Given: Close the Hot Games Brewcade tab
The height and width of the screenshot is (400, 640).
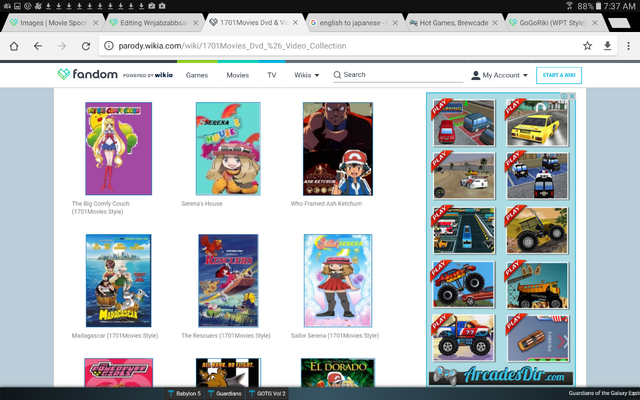Looking at the screenshot, I should 495,23.
